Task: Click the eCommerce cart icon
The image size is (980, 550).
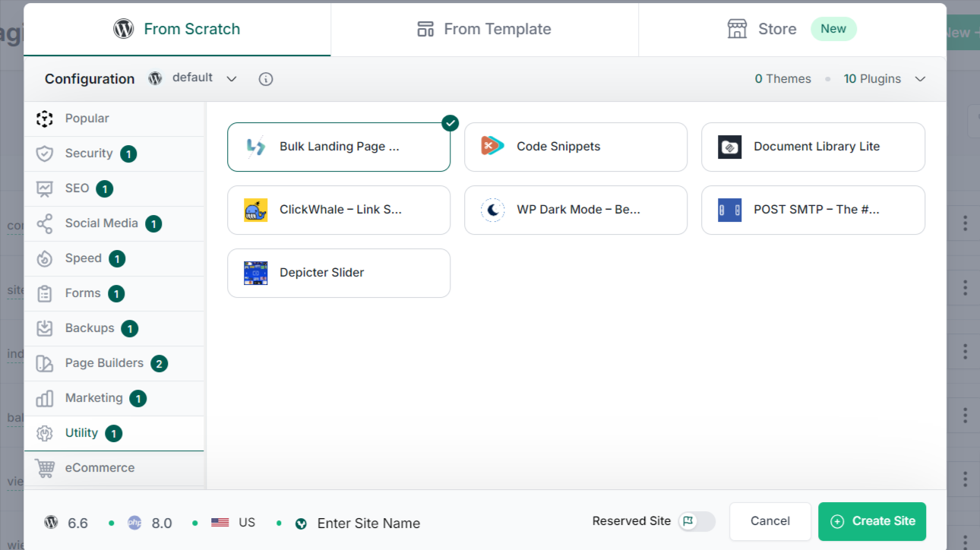Action: click(45, 468)
